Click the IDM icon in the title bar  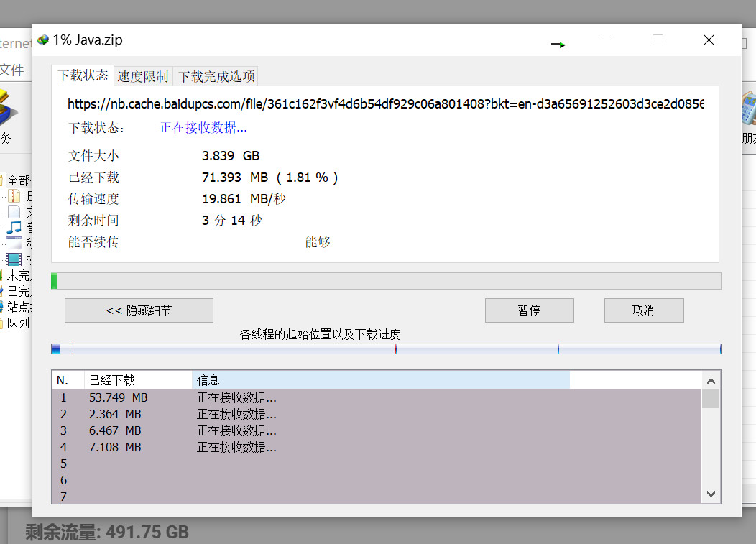pos(43,40)
